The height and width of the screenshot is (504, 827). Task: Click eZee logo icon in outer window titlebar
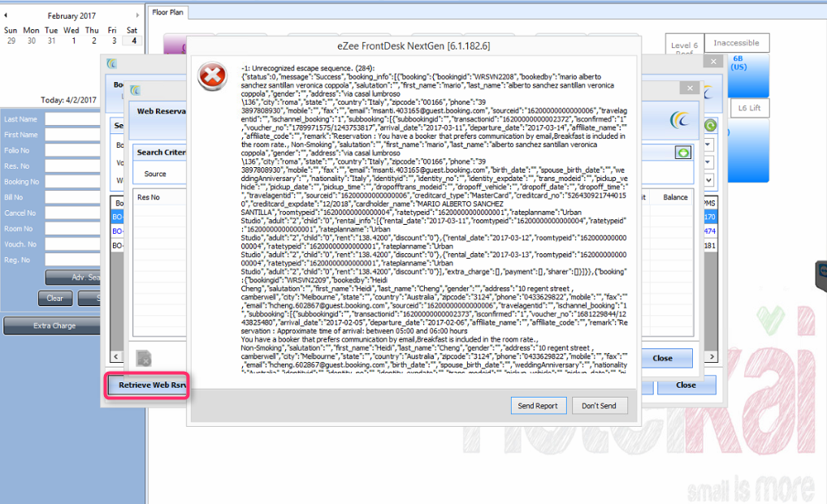click(x=111, y=64)
